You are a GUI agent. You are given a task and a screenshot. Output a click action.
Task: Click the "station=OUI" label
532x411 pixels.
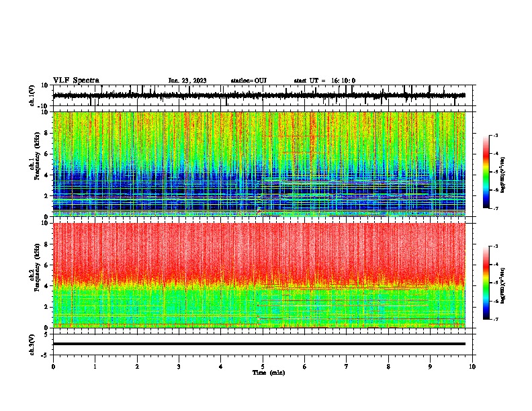point(249,81)
